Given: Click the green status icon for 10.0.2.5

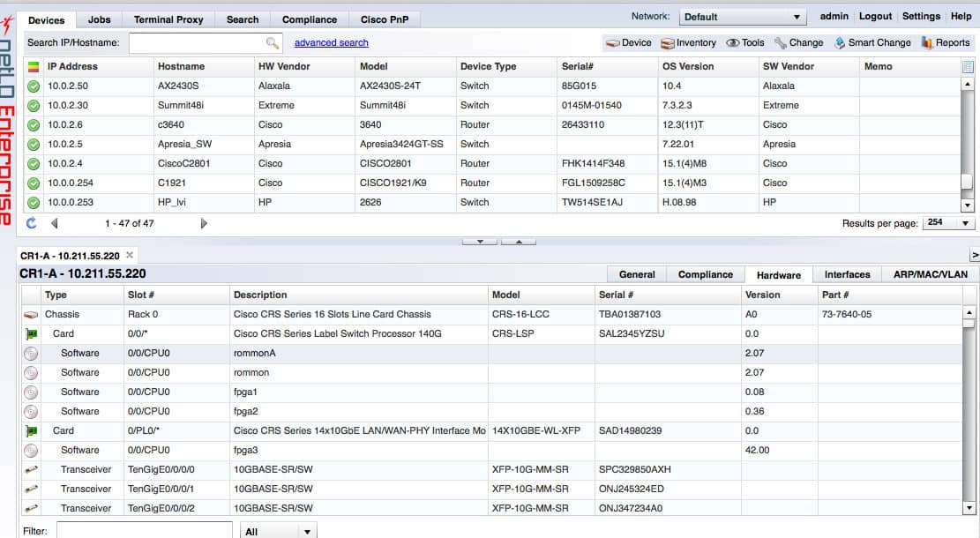Looking at the screenshot, I should pos(34,145).
